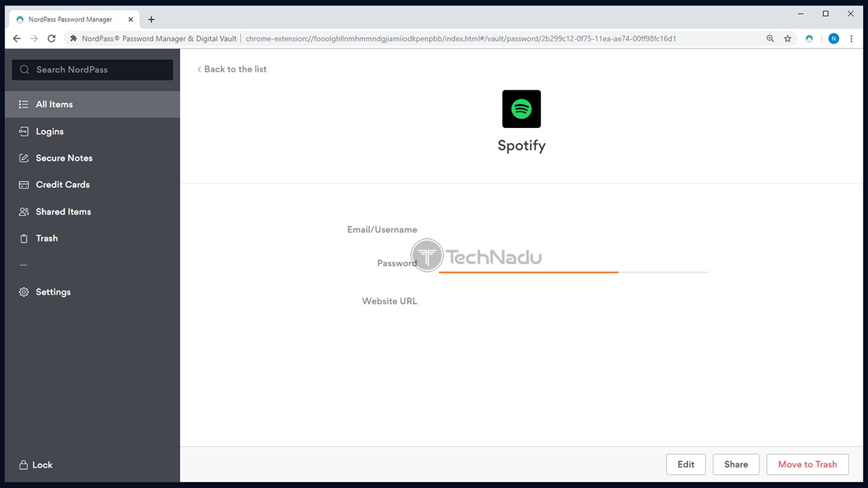Move the Spotify entry to Trash

[807, 464]
